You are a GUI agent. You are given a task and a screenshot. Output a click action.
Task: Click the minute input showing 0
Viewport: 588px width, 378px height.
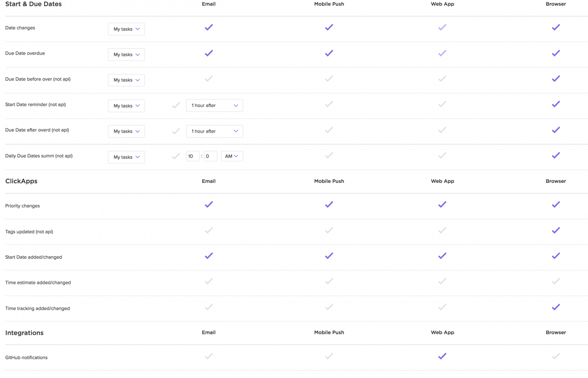[x=210, y=156]
